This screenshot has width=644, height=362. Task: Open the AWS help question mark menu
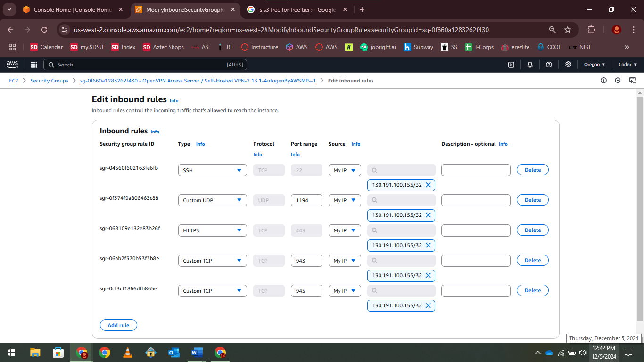click(x=549, y=65)
